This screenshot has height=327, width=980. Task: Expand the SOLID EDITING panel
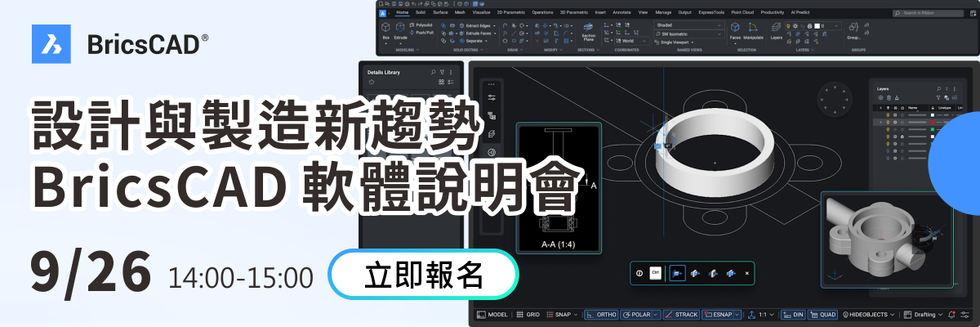click(x=468, y=50)
